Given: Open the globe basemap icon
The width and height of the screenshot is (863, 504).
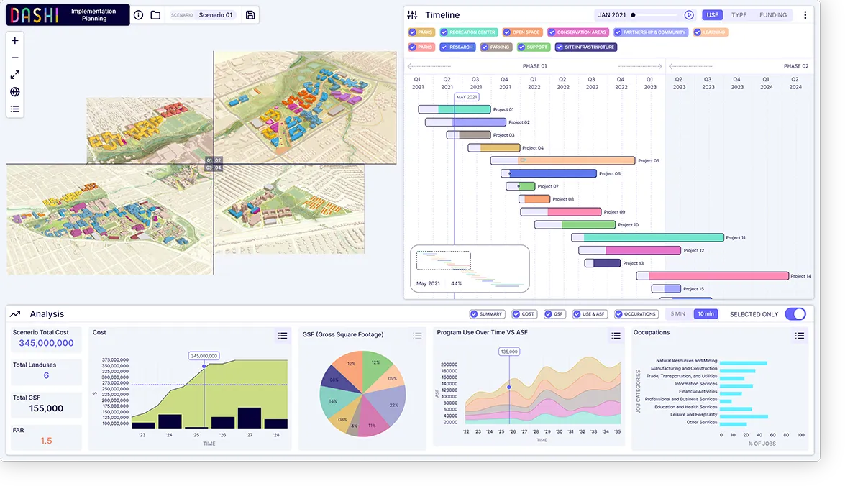Looking at the screenshot, I should 15,92.
